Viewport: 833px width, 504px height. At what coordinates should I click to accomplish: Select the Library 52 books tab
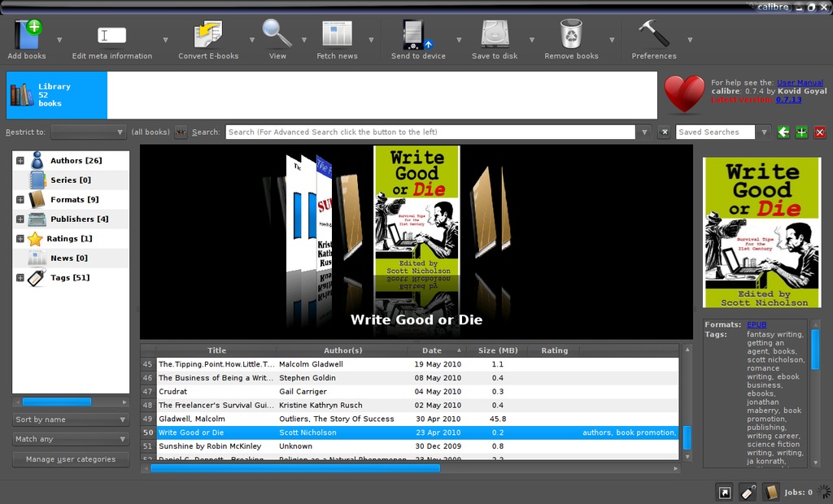(x=57, y=95)
